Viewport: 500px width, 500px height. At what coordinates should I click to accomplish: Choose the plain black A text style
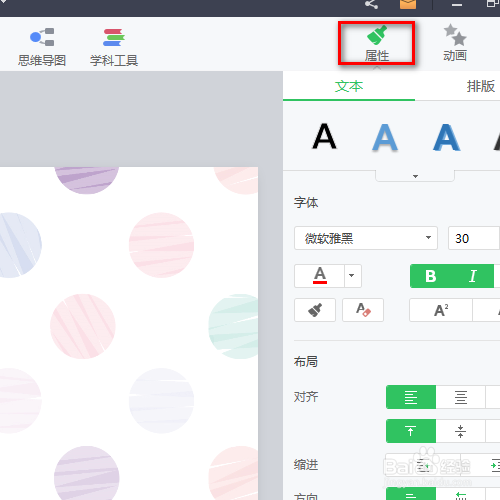click(x=324, y=137)
